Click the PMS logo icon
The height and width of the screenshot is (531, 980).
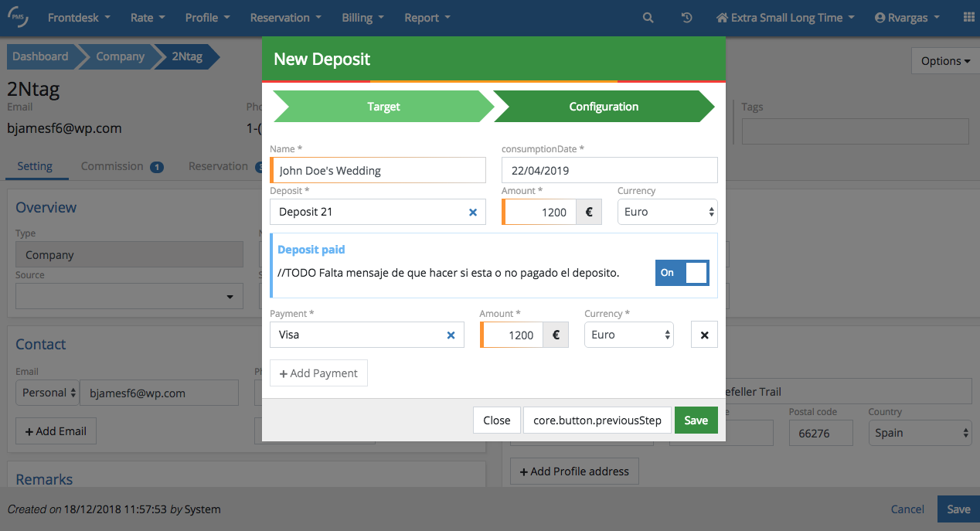(x=18, y=17)
